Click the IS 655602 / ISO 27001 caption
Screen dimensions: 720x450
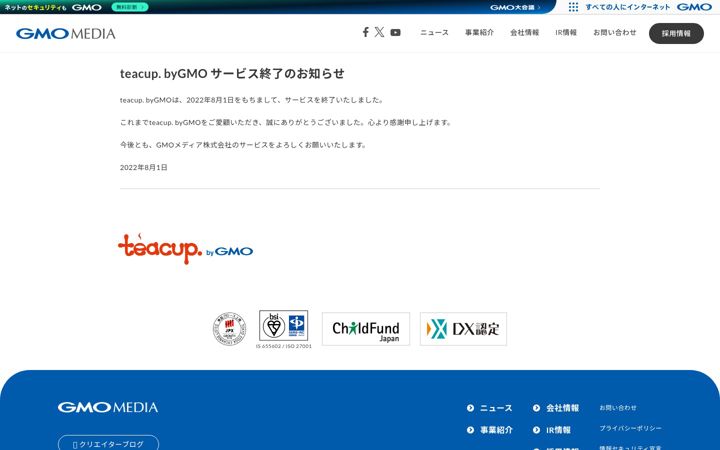[283, 346]
